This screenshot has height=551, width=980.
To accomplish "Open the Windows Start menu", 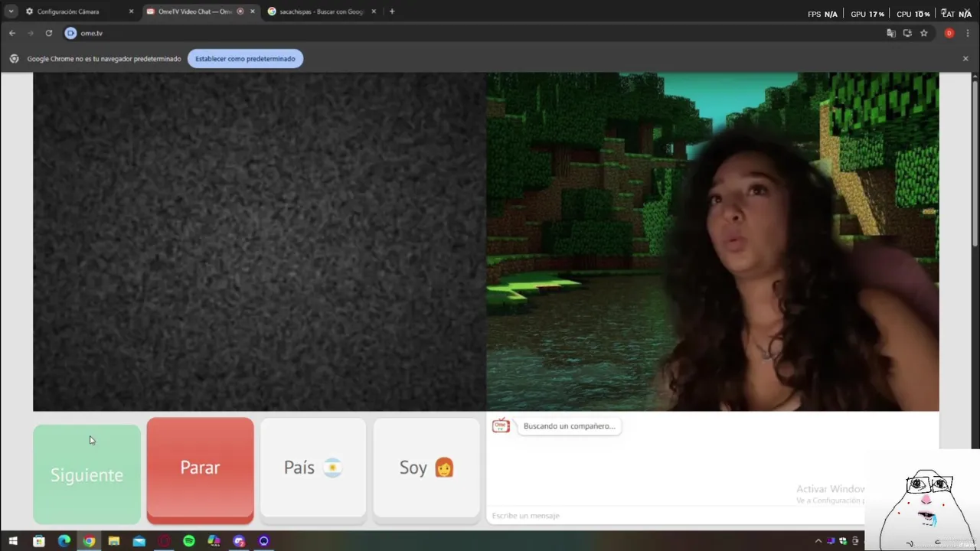I will click(13, 541).
